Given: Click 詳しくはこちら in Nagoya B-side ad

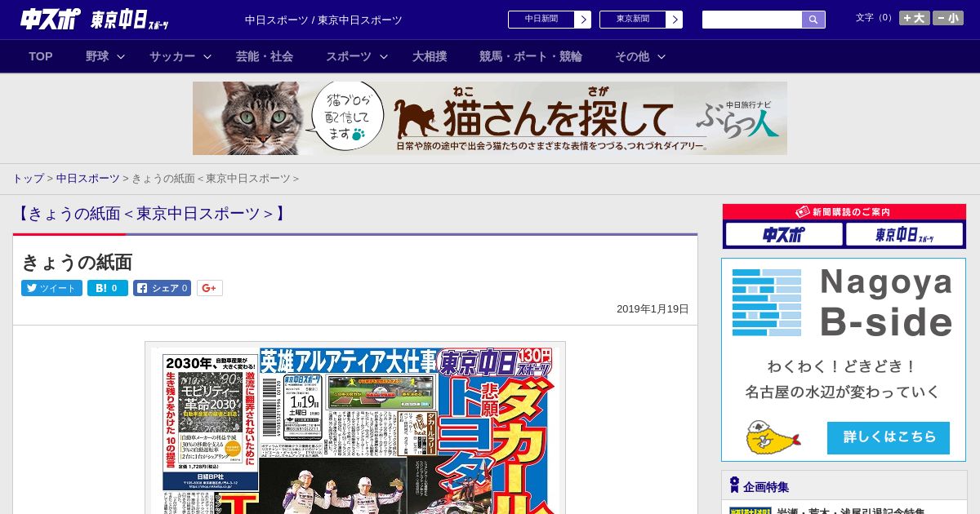Looking at the screenshot, I should [889, 437].
